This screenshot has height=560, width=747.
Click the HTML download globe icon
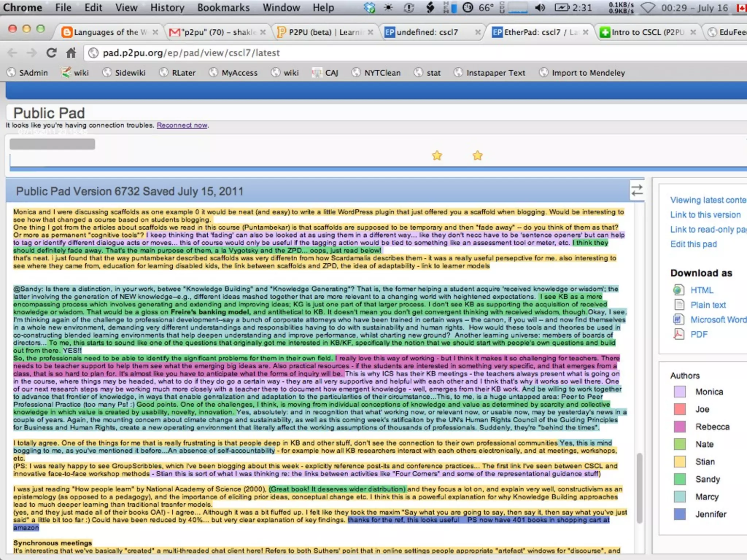click(678, 290)
